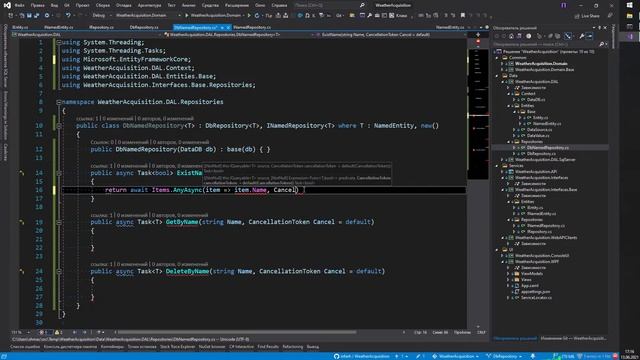The image size is (640, 360).
Task: Select WeatherAcquisition.Domain.Base project in Solution Explorer
Action: click(x=544, y=69)
